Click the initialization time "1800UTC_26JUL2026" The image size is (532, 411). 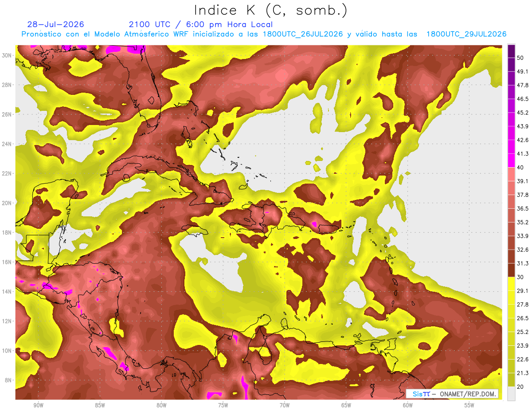[303, 34]
